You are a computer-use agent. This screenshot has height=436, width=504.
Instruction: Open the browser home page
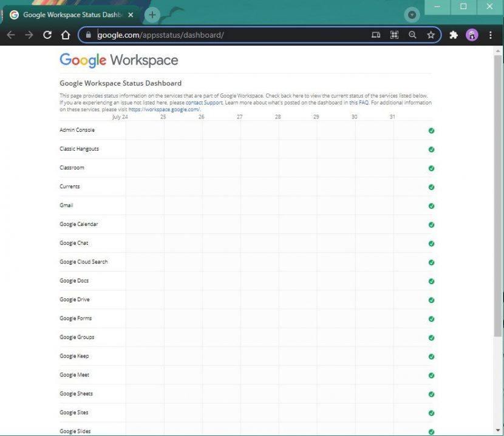[x=66, y=35]
